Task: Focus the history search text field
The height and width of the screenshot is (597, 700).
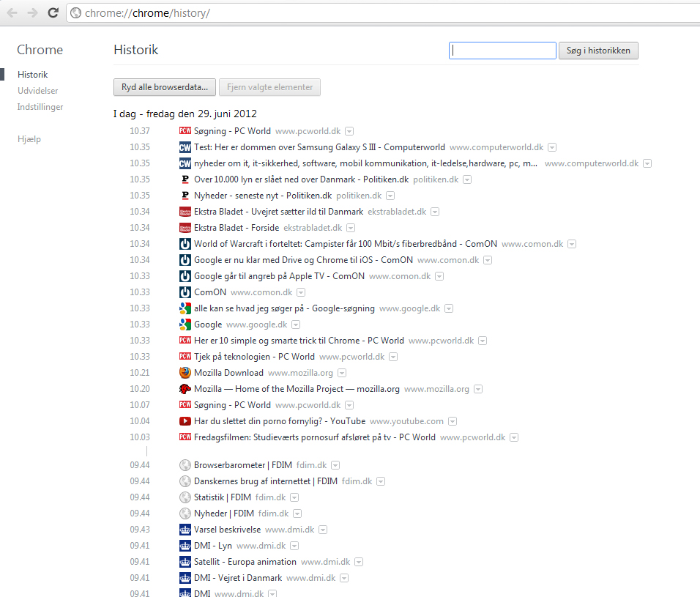Action: 502,51
